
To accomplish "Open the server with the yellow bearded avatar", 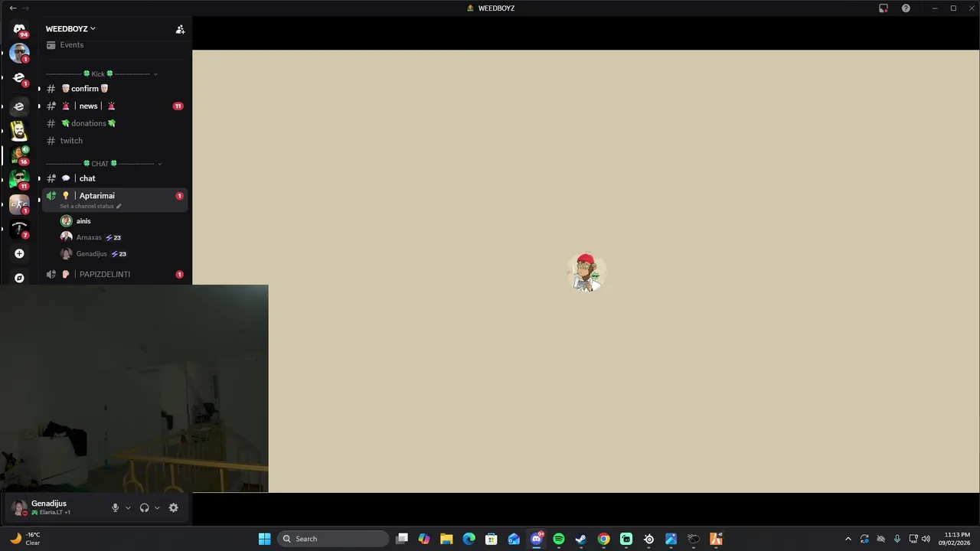I will (19, 131).
